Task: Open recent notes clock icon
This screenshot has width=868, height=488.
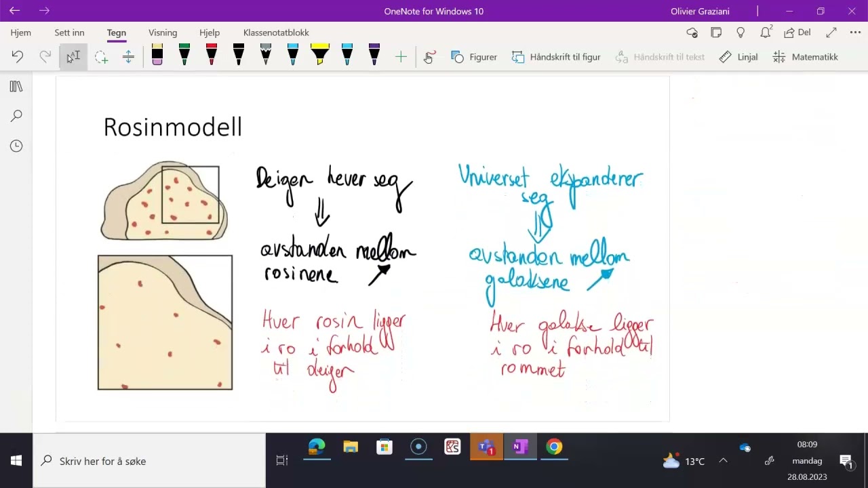Action: [x=16, y=146]
